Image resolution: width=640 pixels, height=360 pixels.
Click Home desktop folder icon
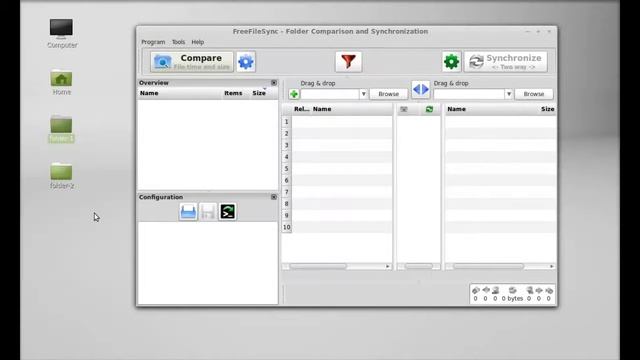click(x=62, y=82)
